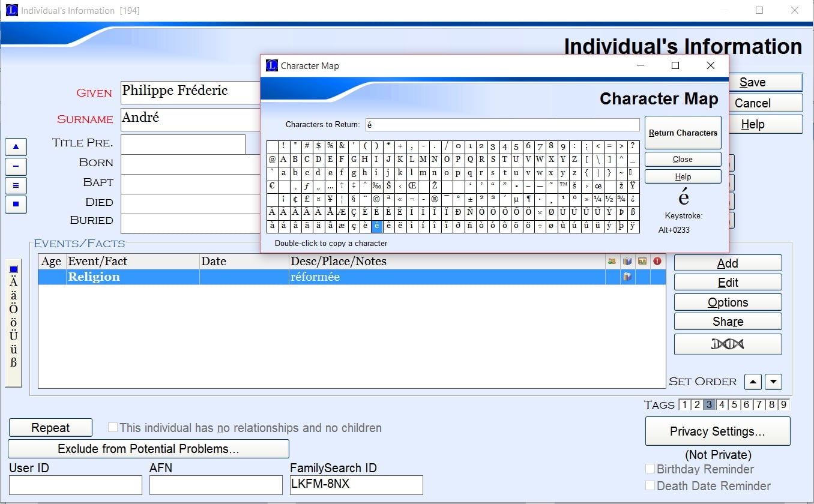Image resolution: width=814 pixels, height=504 pixels.
Task: Click Cancel in the Individual's Information window
Action: click(765, 103)
